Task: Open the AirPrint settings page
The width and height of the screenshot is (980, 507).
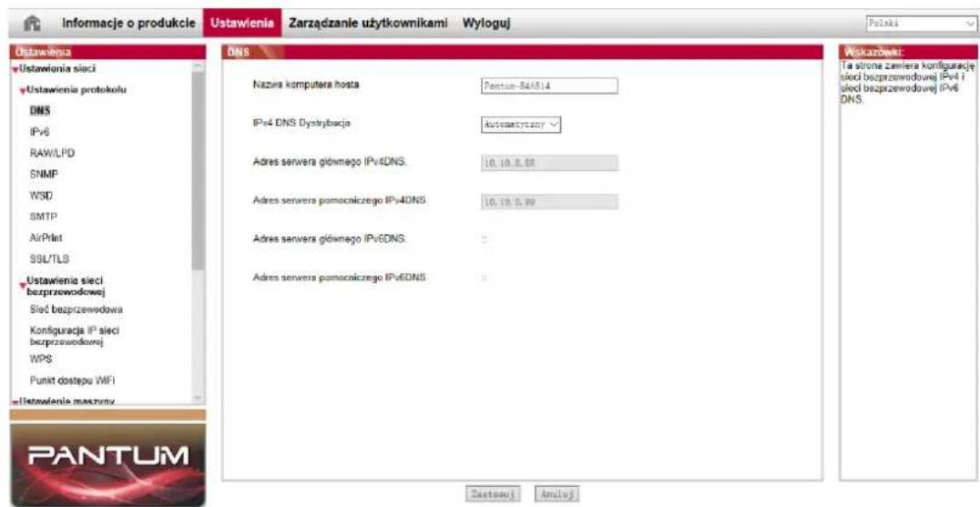Action: [x=46, y=238]
